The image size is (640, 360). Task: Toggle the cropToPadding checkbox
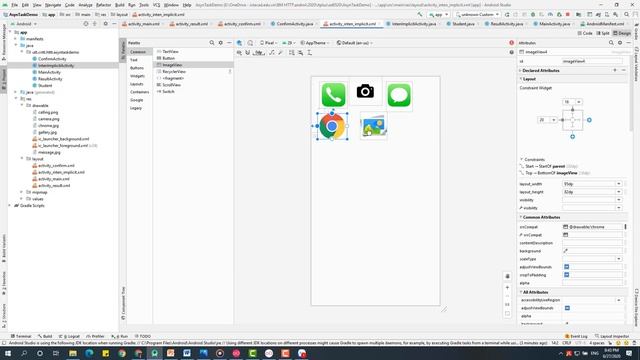click(567, 275)
